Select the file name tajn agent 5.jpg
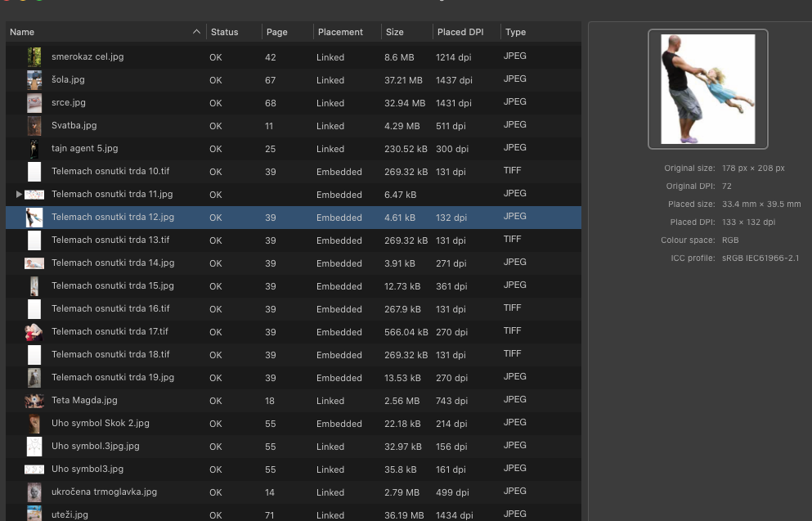Image resolution: width=812 pixels, height=521 pixels. [x=84, y=148]
